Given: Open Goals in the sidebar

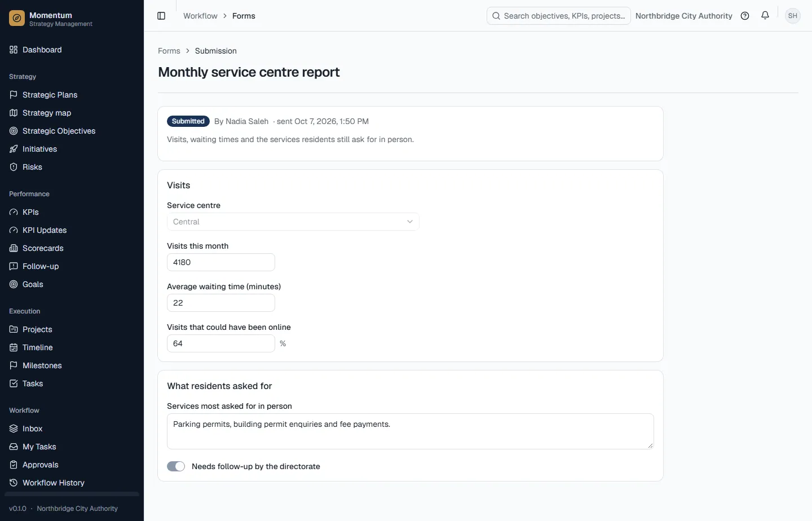Looking at the screenshot, I should (72, 284).
